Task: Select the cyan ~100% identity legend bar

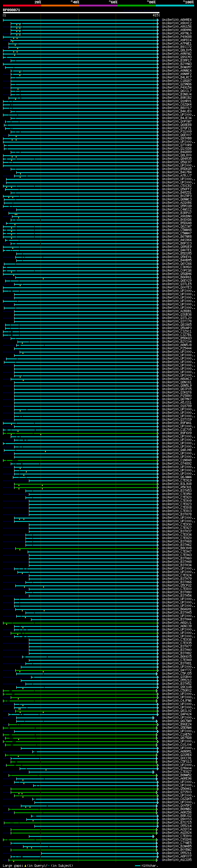Action: click(175, 6)
